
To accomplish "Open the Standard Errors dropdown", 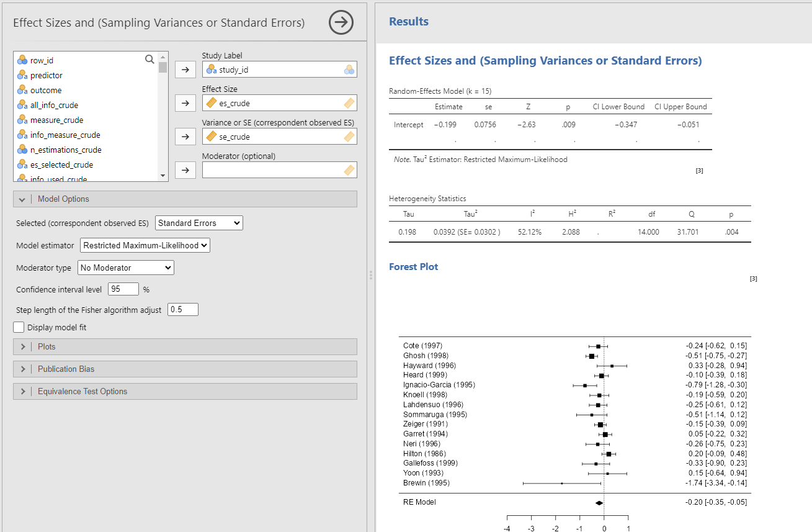I will (x=199, y=223).
